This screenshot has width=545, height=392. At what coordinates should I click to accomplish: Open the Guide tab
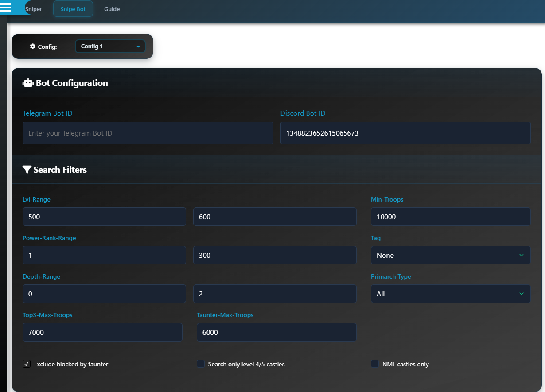coord(112,9)
